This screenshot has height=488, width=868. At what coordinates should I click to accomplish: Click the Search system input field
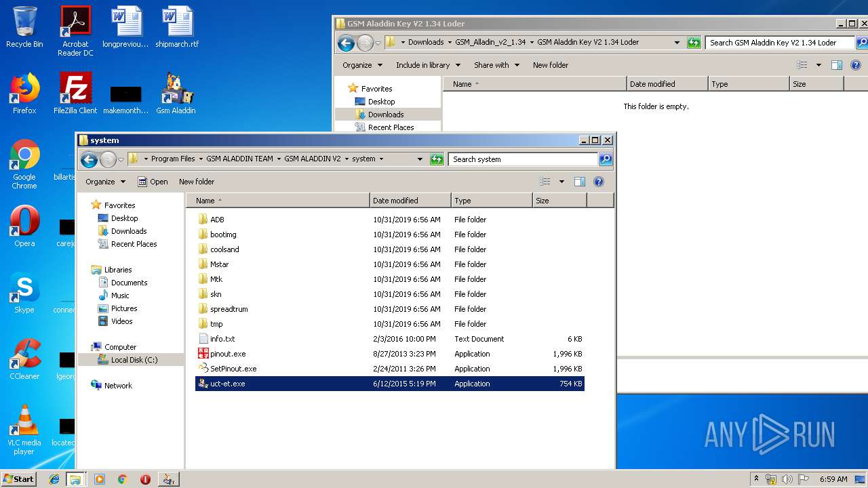coord(523,159)
